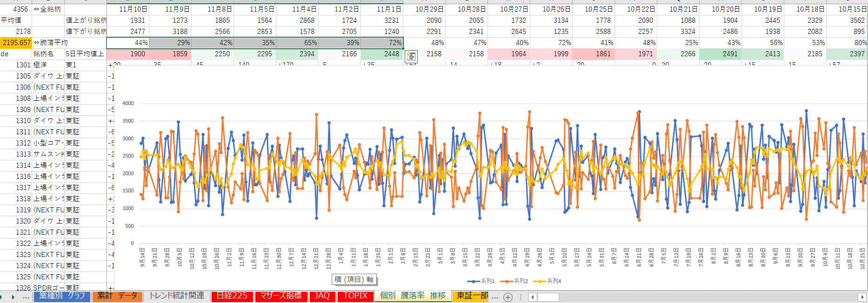The image size is (868, 303).
Task: Select the 日経225 sheet tab
Action: coord(232,296)
